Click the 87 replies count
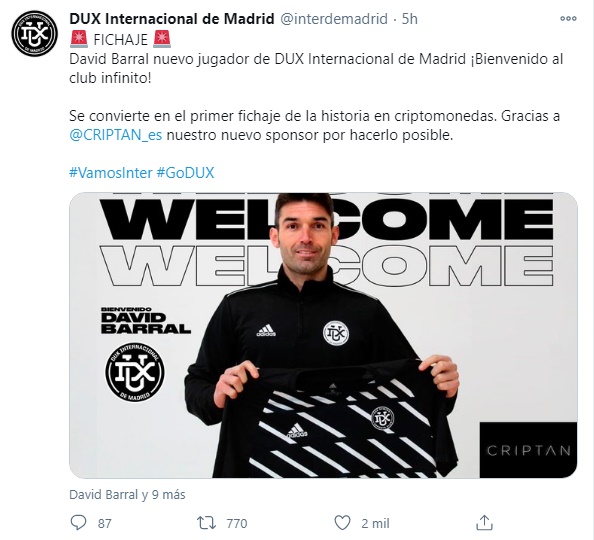This screenshot has width=594, height=540. pos(105,523)
